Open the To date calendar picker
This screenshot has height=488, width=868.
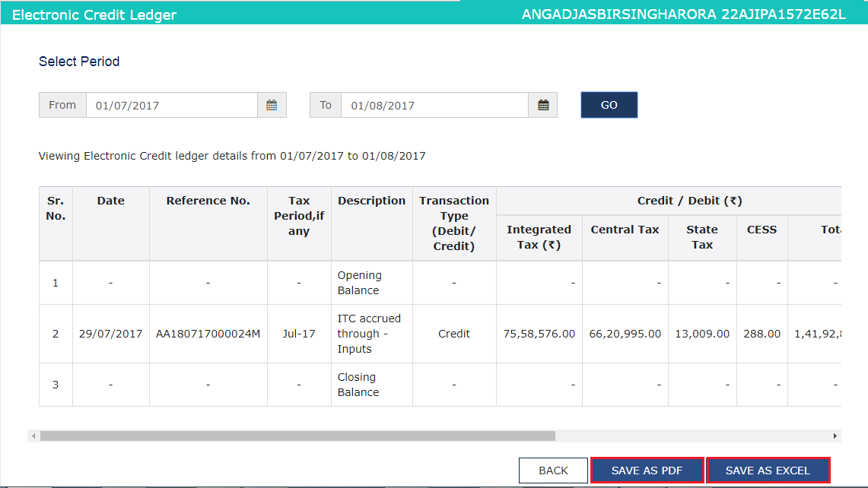click(542, 104)
